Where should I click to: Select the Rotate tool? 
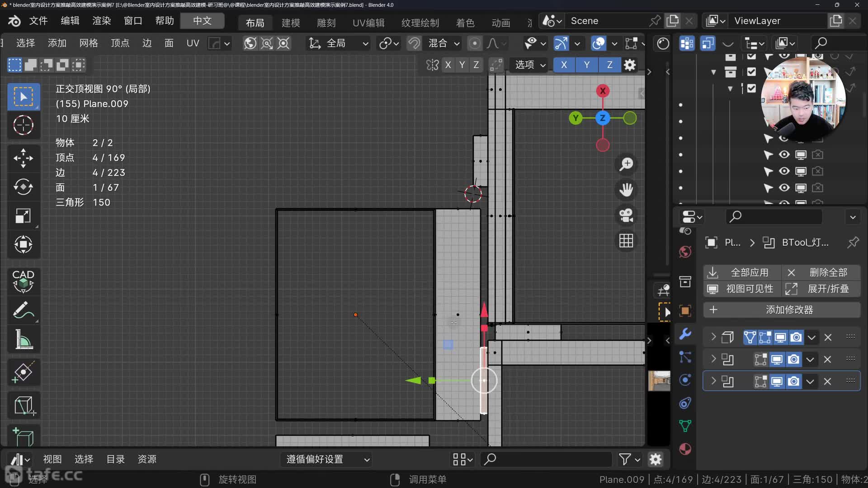point(23,187)
